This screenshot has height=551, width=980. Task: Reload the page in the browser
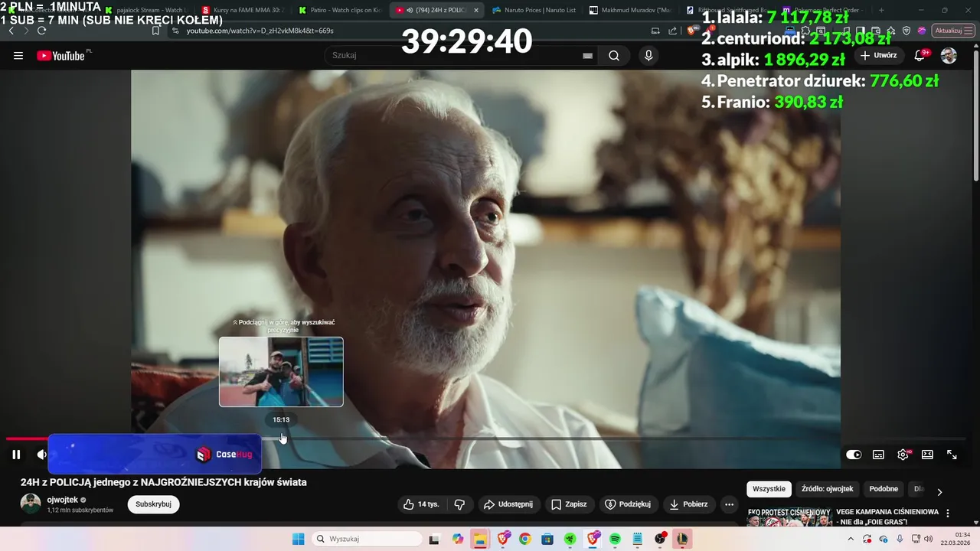coord(41,31)
